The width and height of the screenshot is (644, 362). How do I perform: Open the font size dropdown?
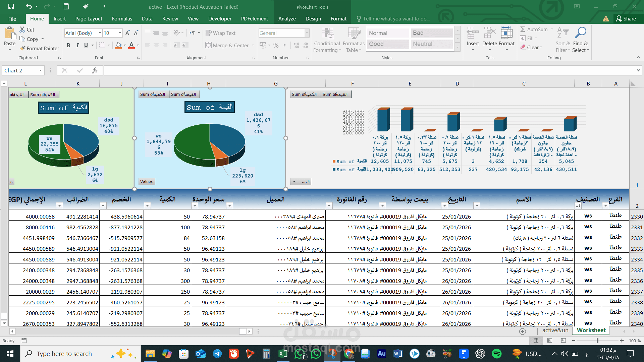120,33
